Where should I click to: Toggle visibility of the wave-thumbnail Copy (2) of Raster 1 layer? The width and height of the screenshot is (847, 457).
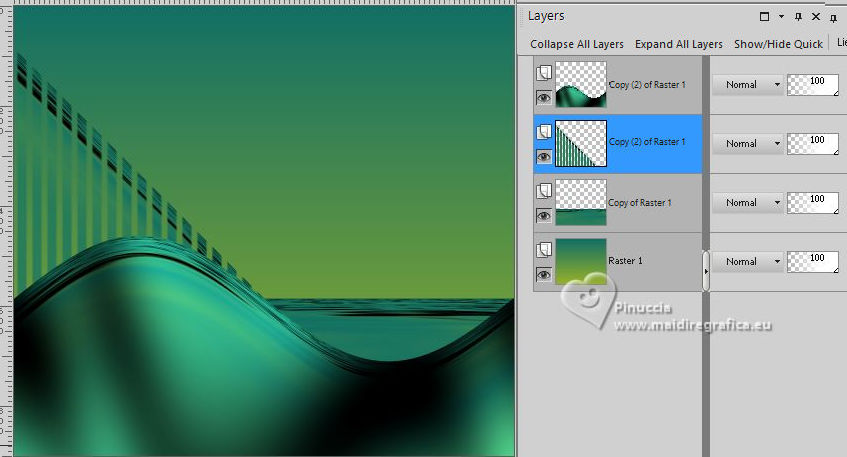coord(543,97)
